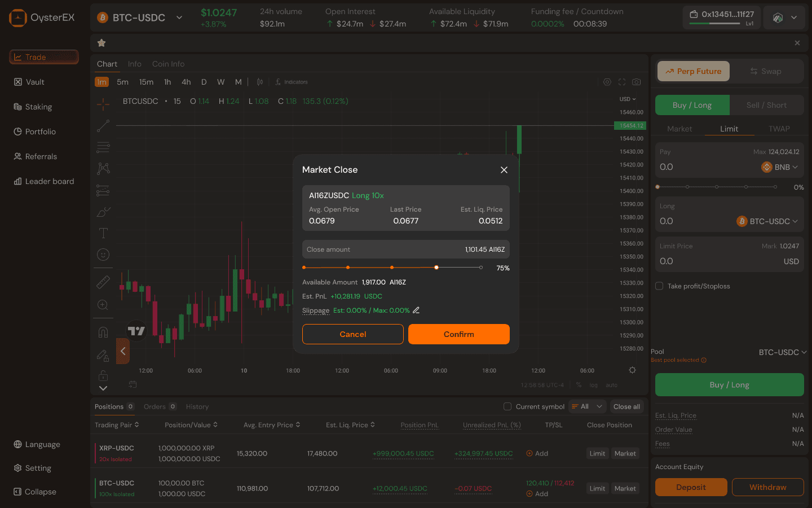This screenshot has width=812, height=508.
Task: Switch to the Info tab
Action: coord(134,64)
